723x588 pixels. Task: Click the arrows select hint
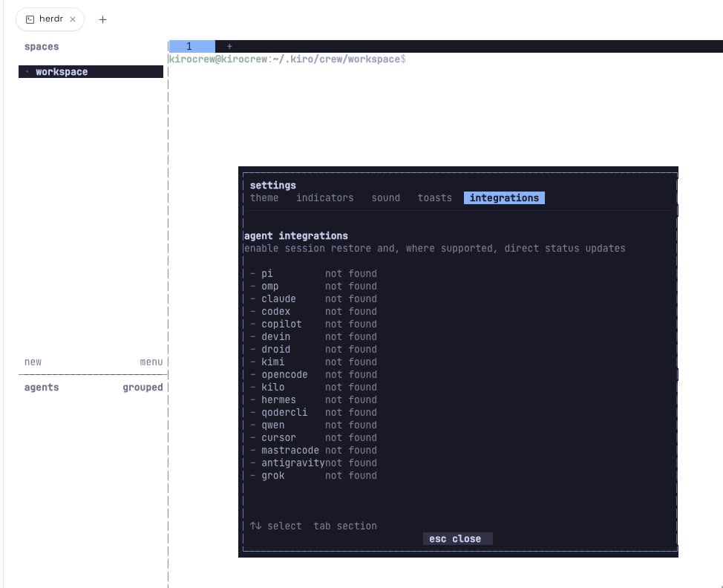point(275,526)
